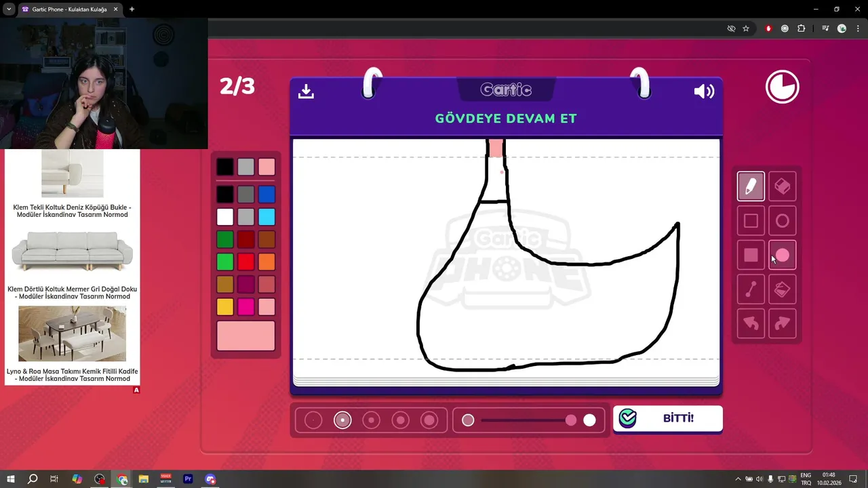Pick the straight line tool
The height and width of the screenshot is (488, 868).
751,289
